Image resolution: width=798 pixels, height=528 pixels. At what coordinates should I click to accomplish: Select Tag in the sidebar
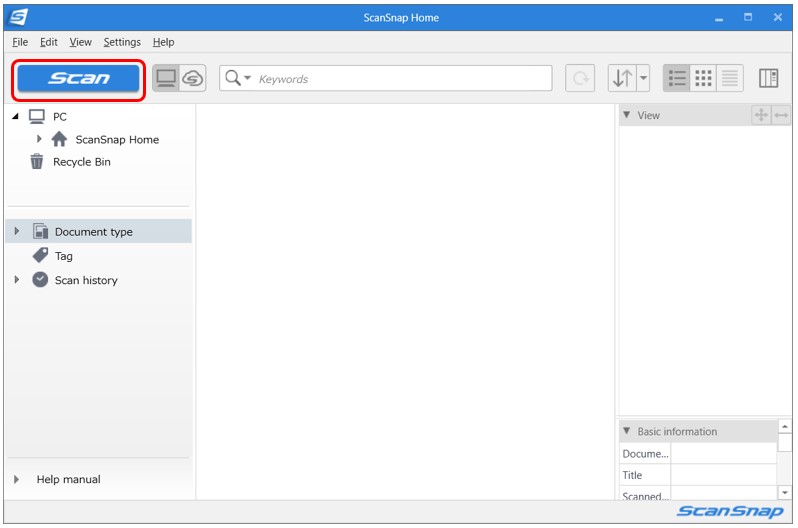coord(64,256)
